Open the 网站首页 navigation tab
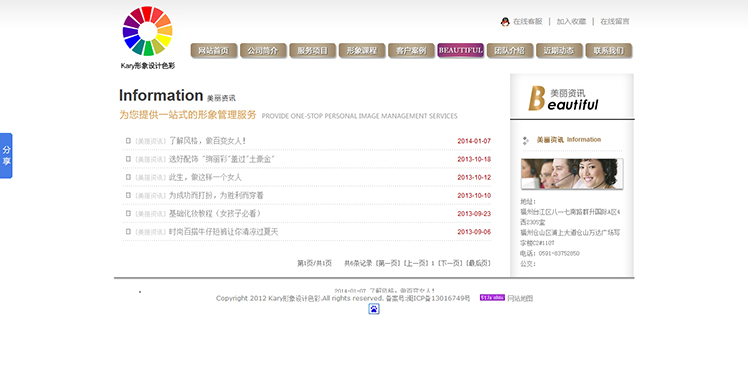Viewport: 748px width, 368px height. 214,51
